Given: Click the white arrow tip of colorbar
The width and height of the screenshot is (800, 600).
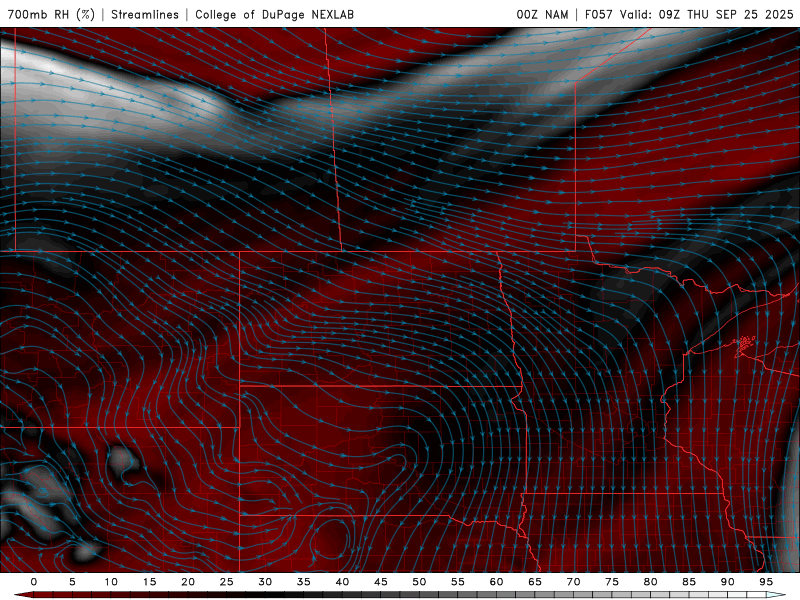Looking at the screenshot, I should tap(776, 595).
